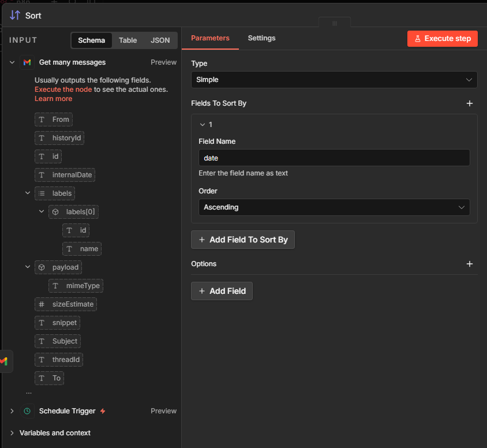This screenshot has height=448, width=487.
Task: Click the Variables and context label
Action: pos(55,433)
